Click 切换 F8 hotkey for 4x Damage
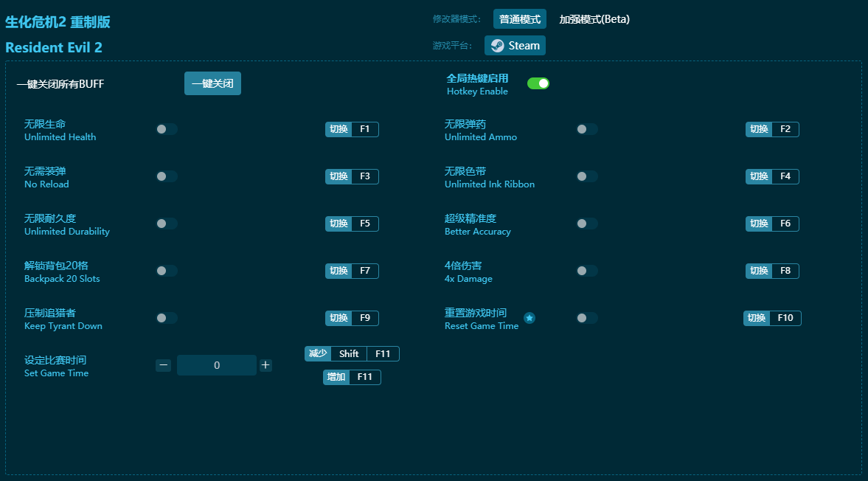The width and height of the screenshot is (868, 481). click(x=772, y=271)
